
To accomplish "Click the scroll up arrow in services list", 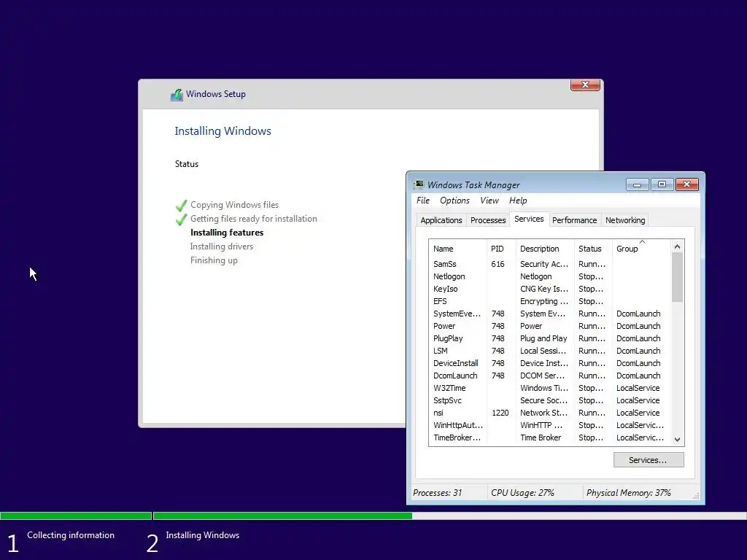I will coord(677,246).
